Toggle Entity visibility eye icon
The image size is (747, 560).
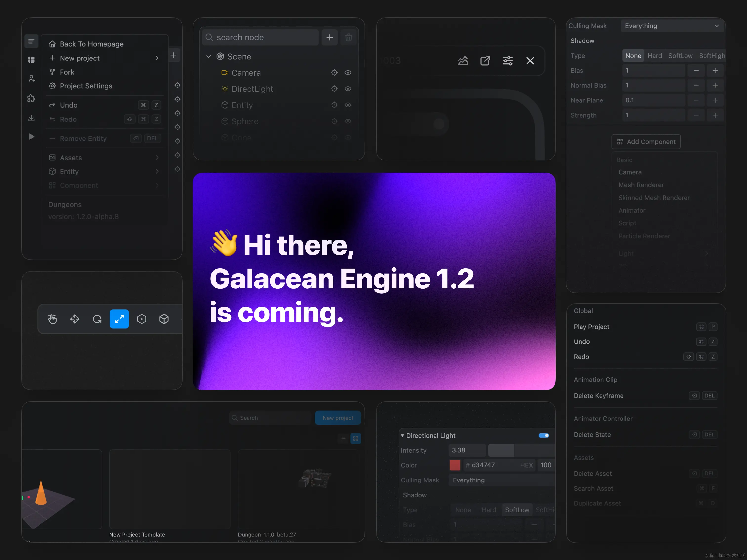pyautogui.click(x=348, y=105)
